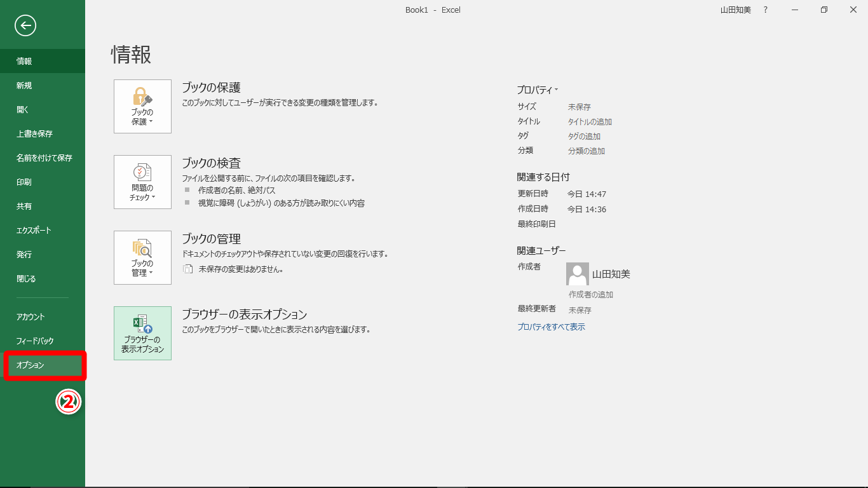
Task: Choose 名前を付けて保存 in the sidebar
Action: point(43,158)
